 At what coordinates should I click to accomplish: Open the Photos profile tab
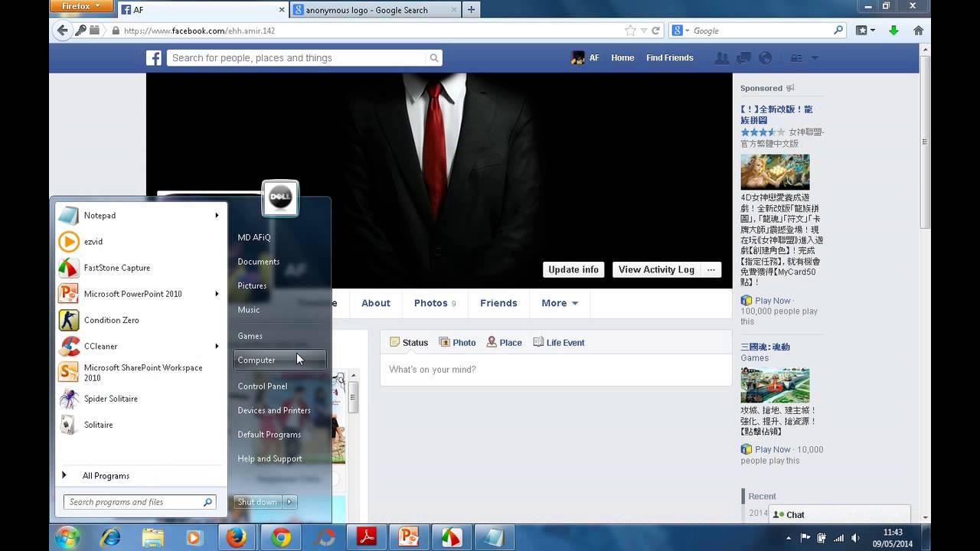tap(435, 303)
